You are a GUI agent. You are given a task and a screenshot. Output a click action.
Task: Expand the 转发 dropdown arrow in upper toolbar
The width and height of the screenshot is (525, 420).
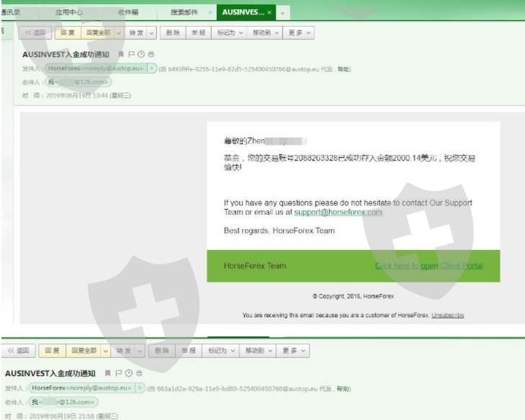click(152, 33)
